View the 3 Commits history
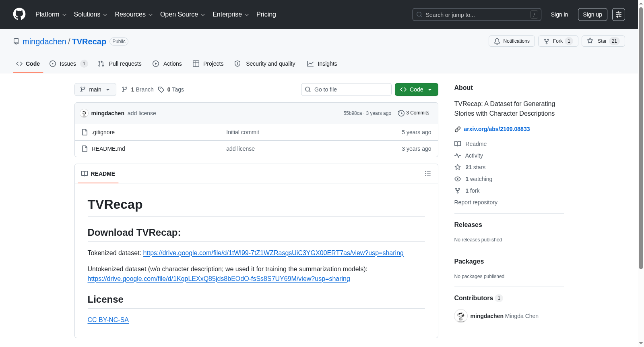The height and width of the screenshot is (347, 644). (414, 113)
